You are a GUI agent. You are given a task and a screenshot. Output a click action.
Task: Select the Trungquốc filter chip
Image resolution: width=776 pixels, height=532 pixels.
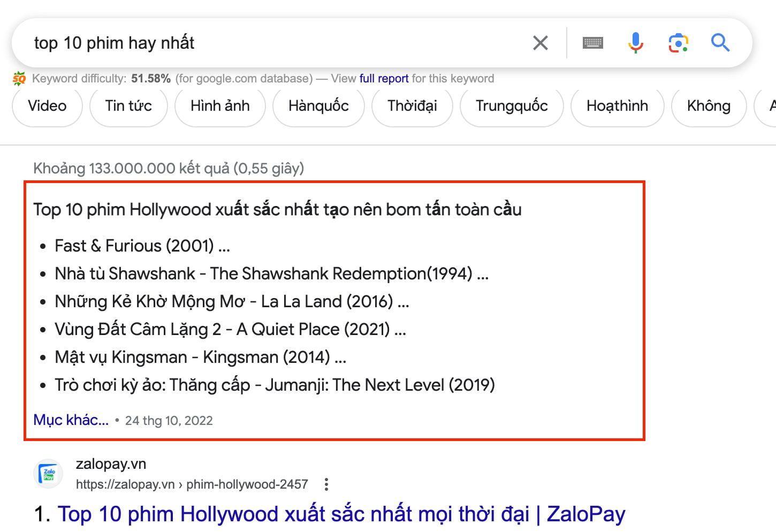click(512, 106)
